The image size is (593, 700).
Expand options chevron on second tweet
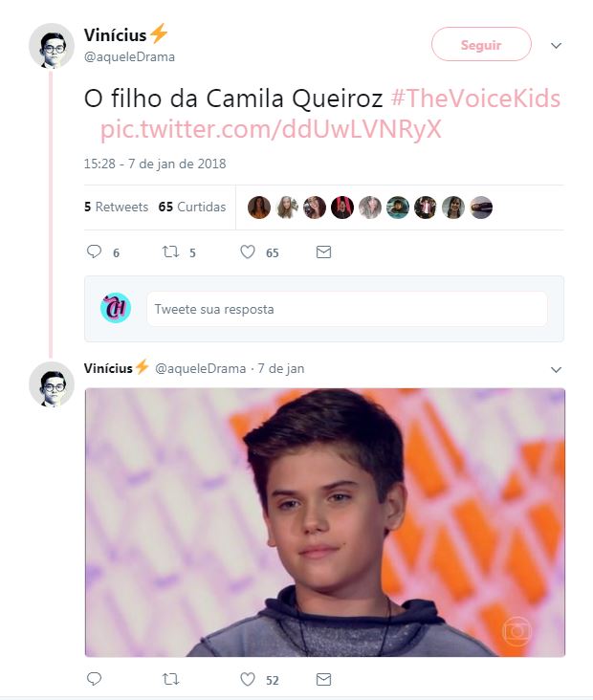click(x=556, y=370)
